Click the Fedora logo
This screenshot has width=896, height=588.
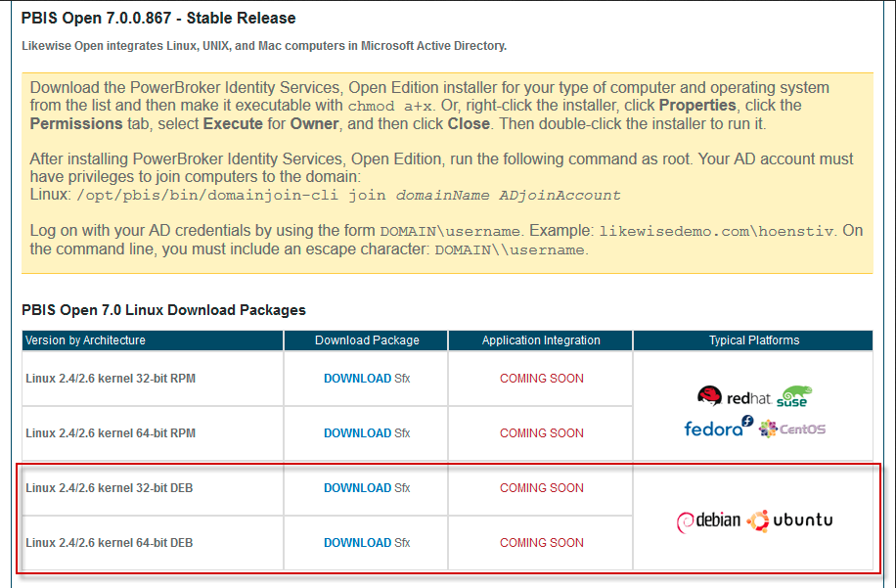click(x=719, y=427)
